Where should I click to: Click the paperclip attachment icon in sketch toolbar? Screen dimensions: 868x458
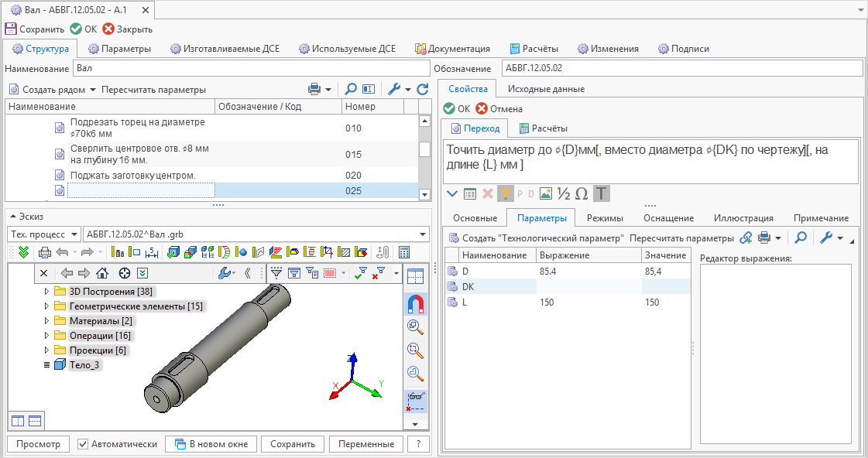click(x=383, y=252)
